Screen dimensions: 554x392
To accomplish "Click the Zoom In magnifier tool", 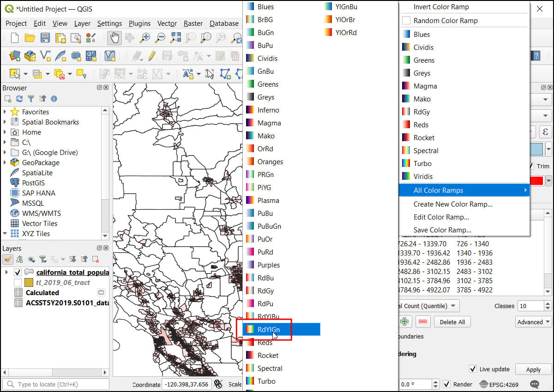I will [x=145, y=38].
